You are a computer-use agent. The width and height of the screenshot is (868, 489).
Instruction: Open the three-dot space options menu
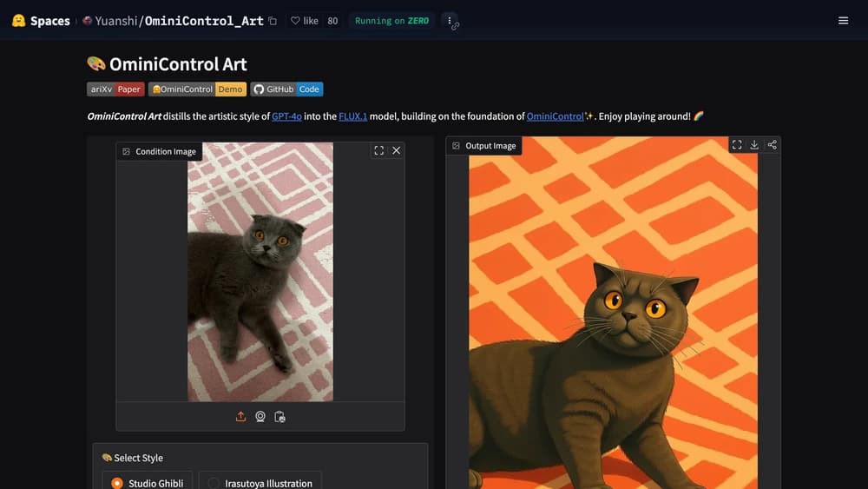[450, 21]
